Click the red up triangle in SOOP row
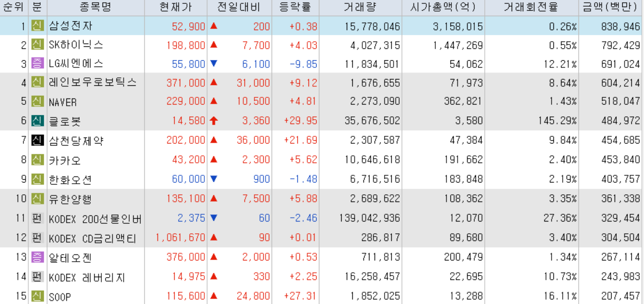The image size is (644, 304). coord(214,295)
